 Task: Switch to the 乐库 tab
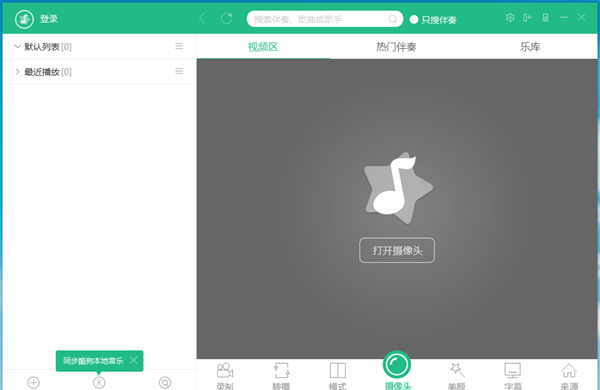[530, 47]
